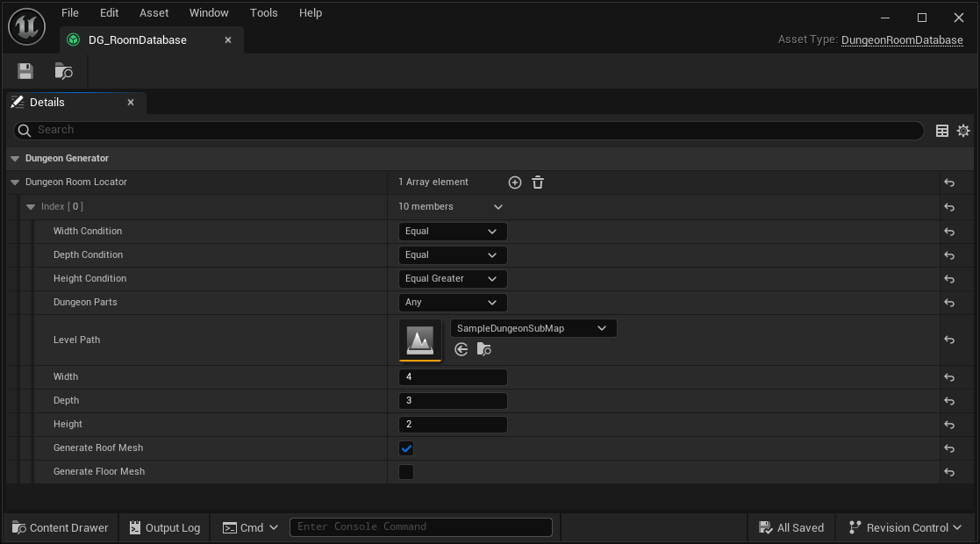
Task: Open the Revision Control menu
Action: click(905, 527)
